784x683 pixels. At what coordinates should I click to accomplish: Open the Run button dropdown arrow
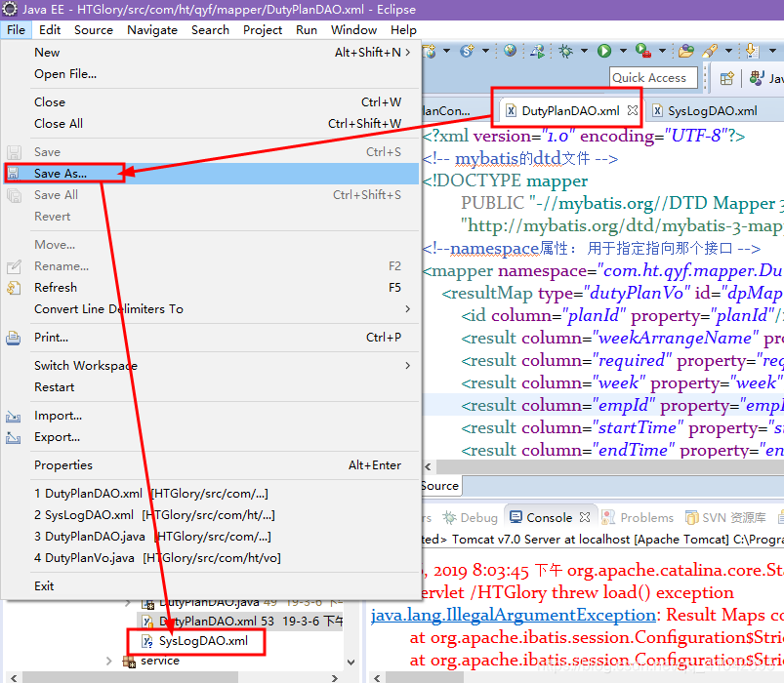click(622, 51)
